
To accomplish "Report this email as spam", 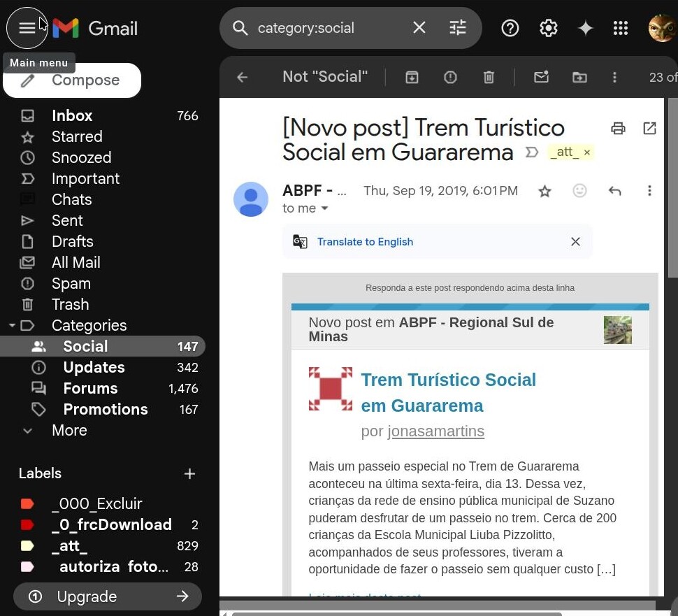I will click(x=450, y=77).
